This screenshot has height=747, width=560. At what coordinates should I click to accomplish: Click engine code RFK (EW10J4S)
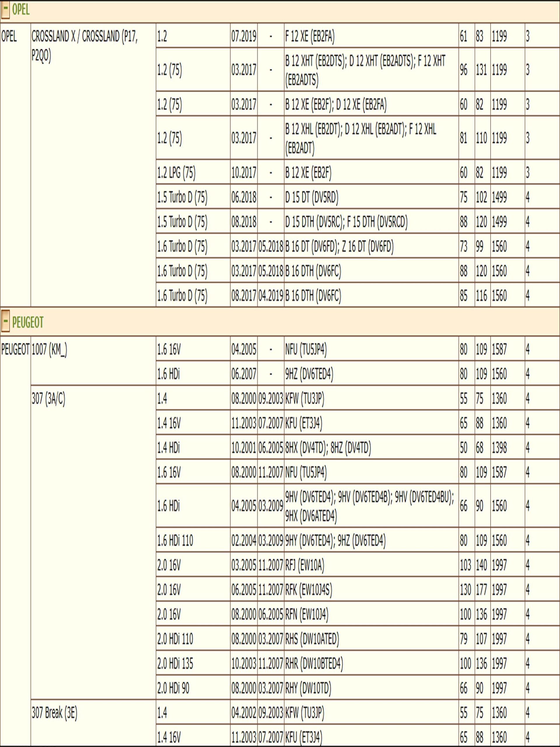tap(309, 590)
